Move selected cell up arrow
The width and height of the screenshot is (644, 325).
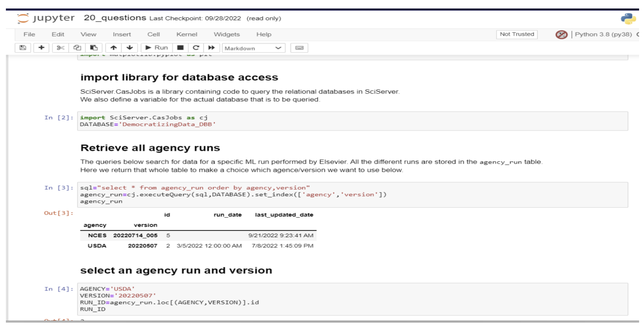(113, 48)
